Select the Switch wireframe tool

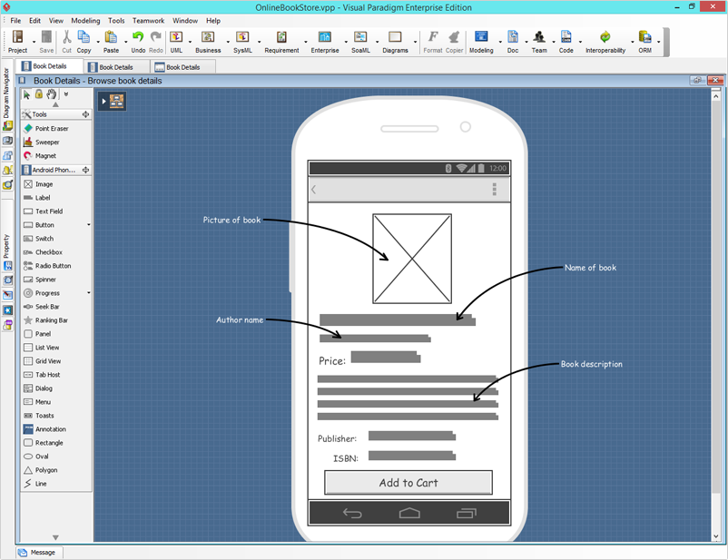click(44, 238)
